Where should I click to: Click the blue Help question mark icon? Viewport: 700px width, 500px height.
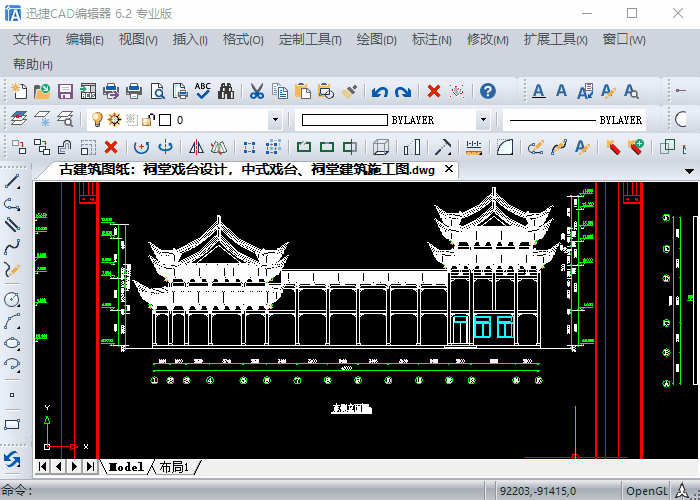click(x=488, y=91)
